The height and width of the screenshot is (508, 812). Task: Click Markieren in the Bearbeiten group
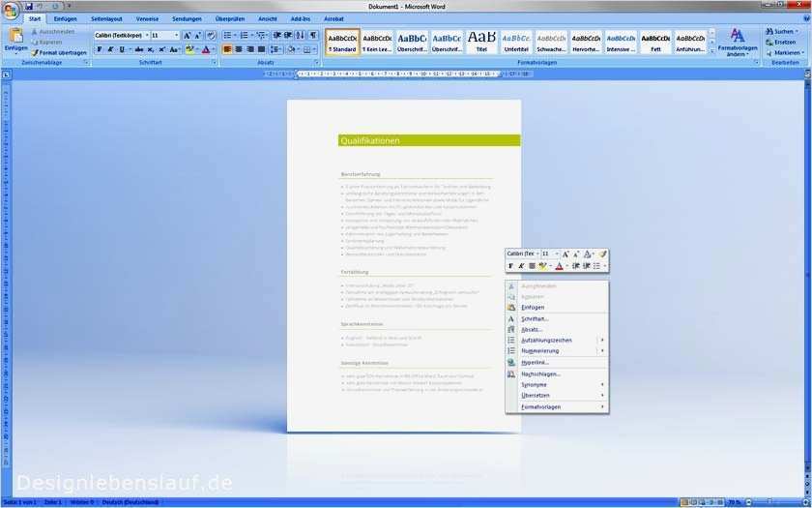784,52
